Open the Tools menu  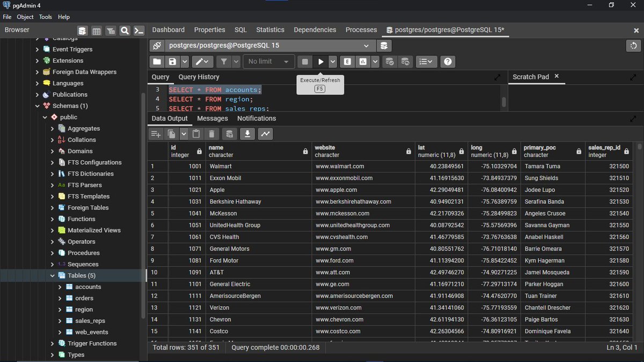point(45,17)
